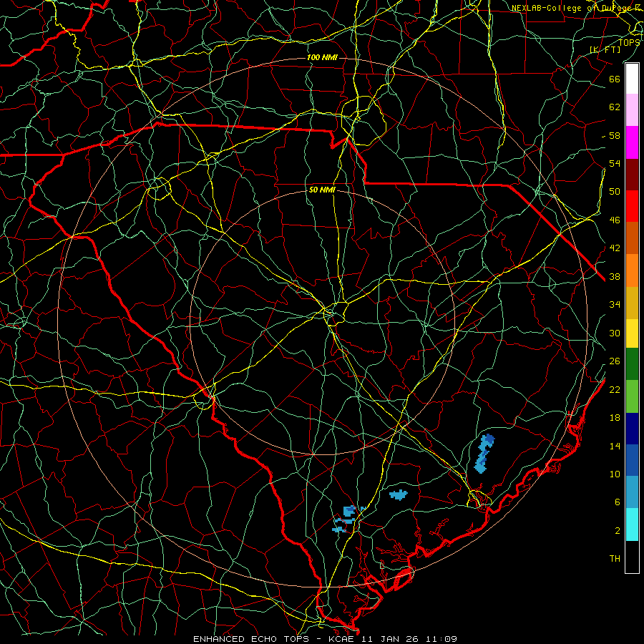Click the light pink legend swatch

pyautogui.click(x=632, y=110)
